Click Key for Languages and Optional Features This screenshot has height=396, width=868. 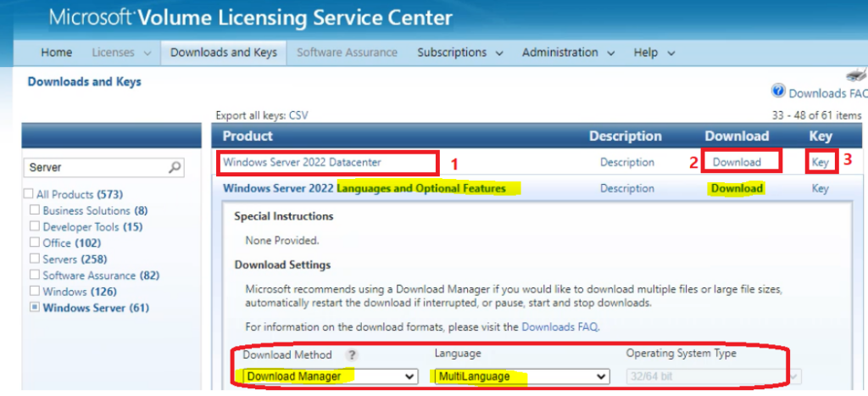(821, 188)
